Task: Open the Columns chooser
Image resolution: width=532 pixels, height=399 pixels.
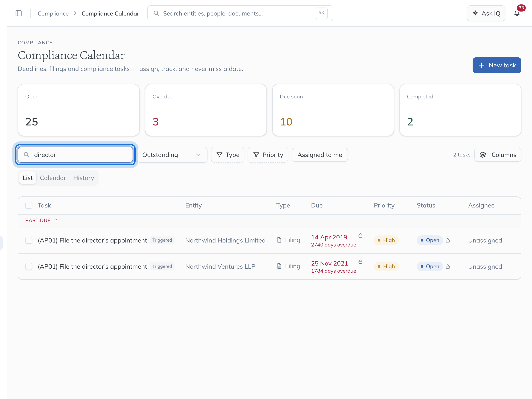Action: pos(498,155)
